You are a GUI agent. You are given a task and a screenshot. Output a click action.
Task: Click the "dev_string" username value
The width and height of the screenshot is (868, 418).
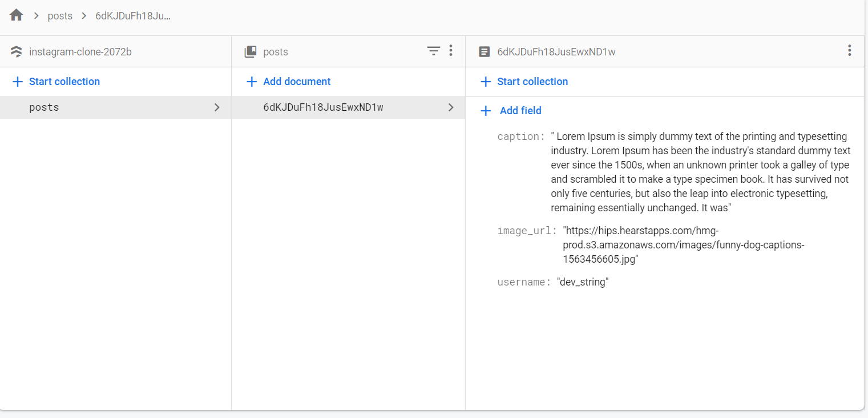tap(583, 282)
